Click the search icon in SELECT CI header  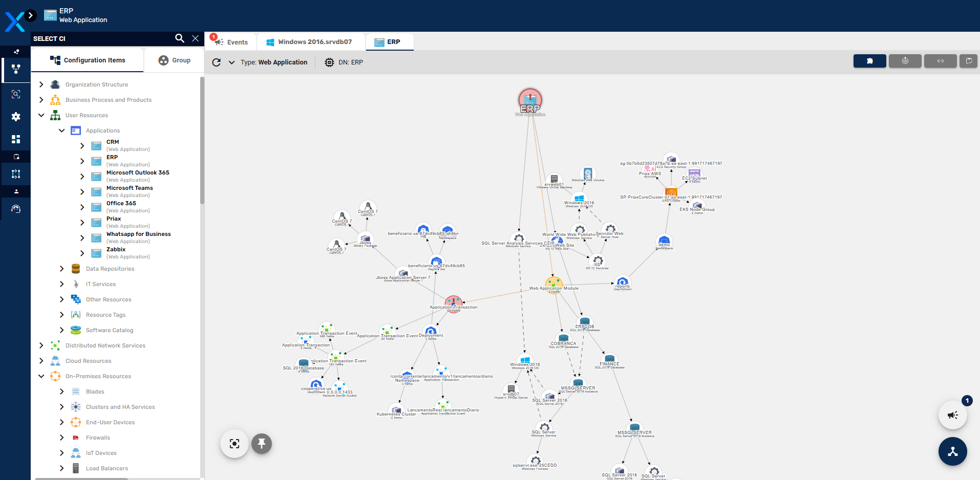[x=179, y=38]
